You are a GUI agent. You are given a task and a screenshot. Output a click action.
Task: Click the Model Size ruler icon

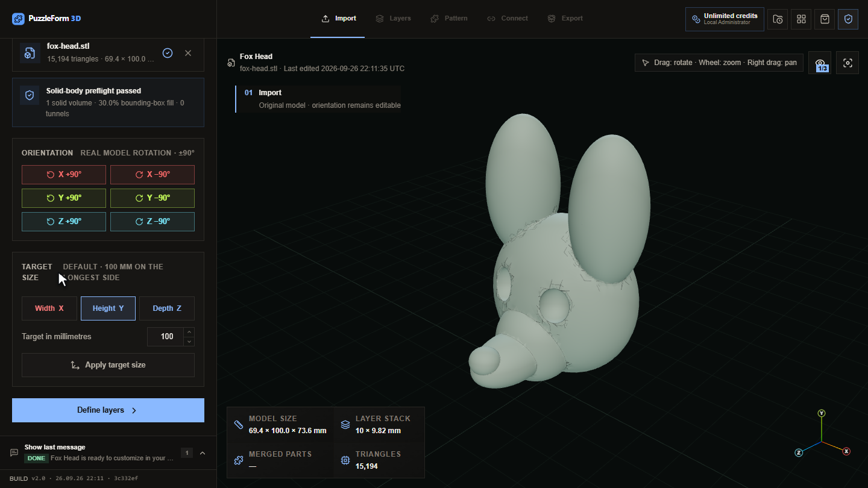pos(238,425)
